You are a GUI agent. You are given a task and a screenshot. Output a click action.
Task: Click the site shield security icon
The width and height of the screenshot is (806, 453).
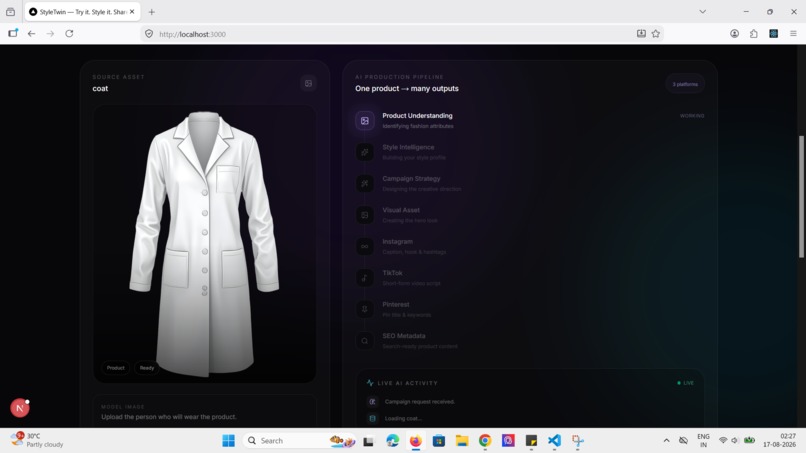tap(149, 34)
